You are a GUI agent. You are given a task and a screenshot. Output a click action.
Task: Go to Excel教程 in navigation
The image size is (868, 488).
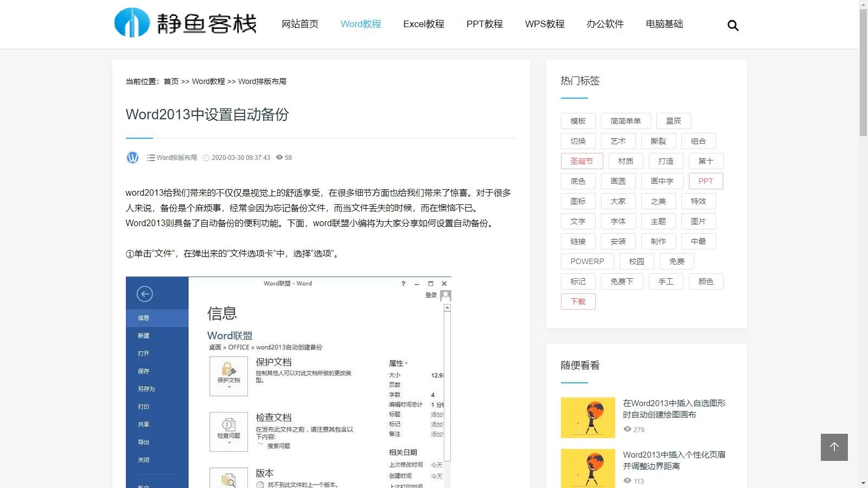(x=423, y=24)
